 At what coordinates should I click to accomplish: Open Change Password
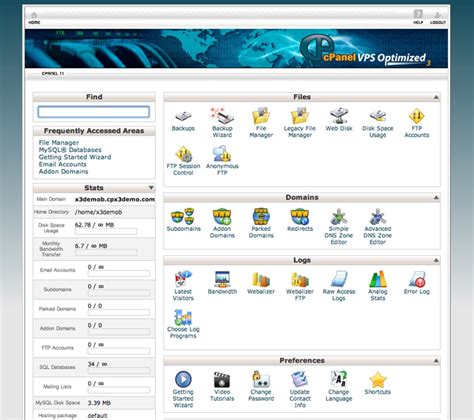point(261,386)
